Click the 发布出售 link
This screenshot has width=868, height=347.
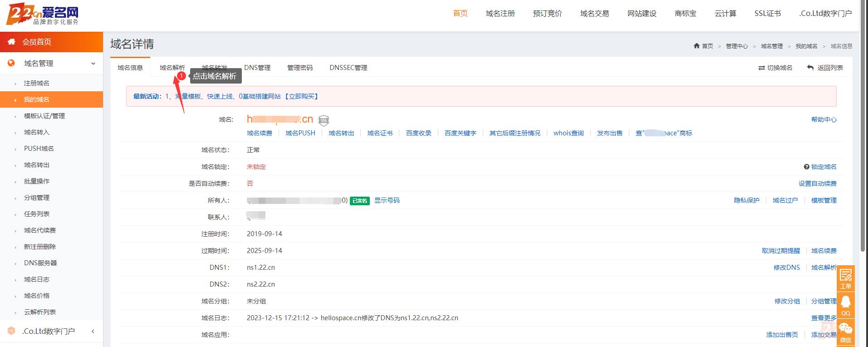(610, 133)
